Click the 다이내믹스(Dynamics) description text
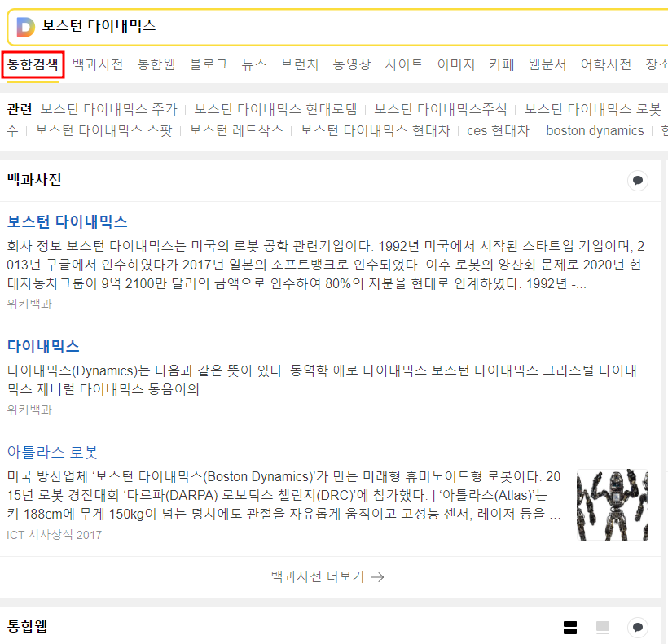The image size is (668, 644). click(322, 380)
